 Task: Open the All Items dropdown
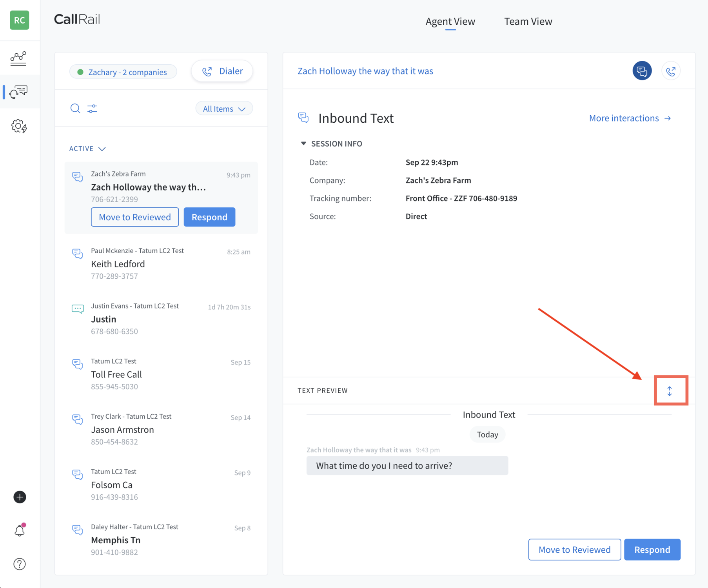[x=224, y=109]
